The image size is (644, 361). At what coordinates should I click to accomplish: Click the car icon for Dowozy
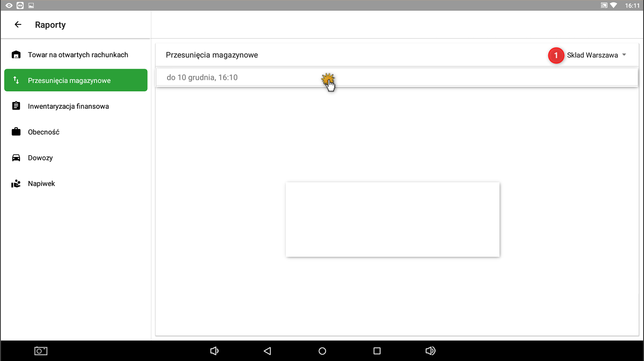point(16,158)
